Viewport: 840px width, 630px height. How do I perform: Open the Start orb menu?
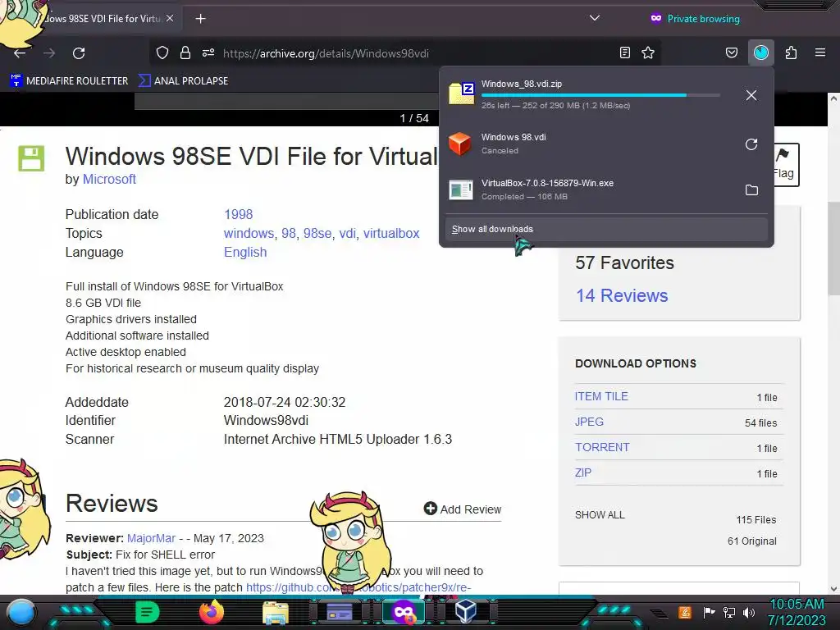pos(21,612)
